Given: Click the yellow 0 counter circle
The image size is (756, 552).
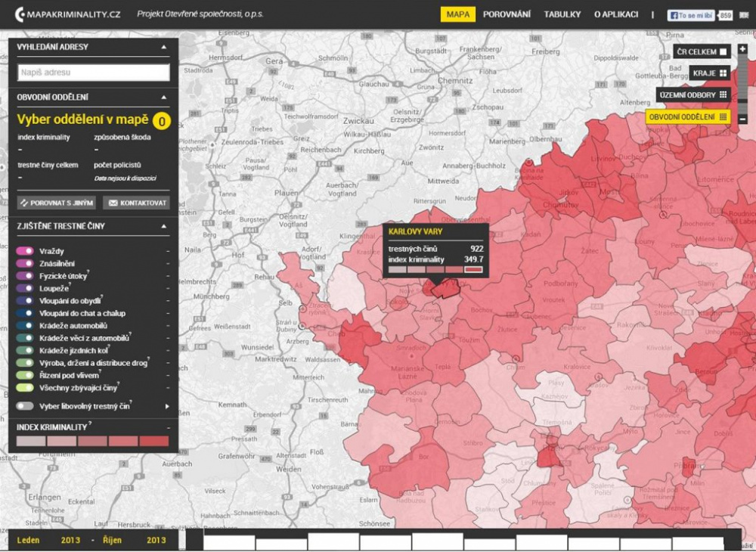Looking at the screenshot, I should 162,121.
